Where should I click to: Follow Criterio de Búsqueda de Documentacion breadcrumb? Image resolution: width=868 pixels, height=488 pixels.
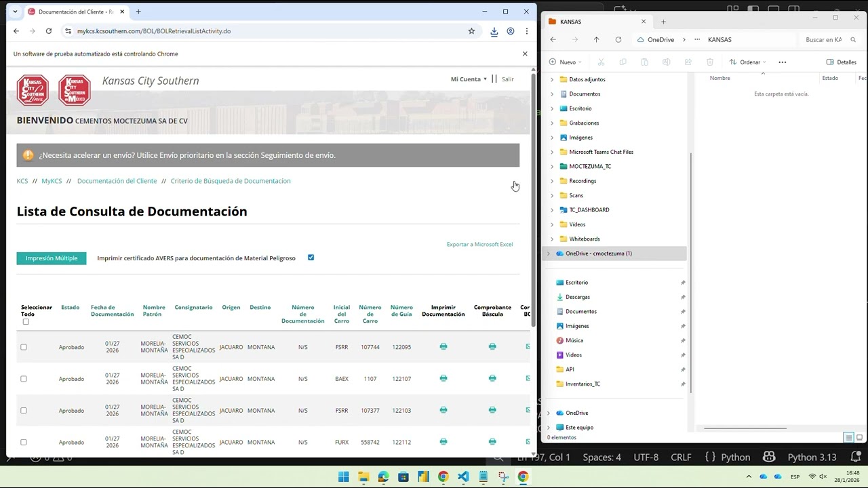(x=231, y=181)
